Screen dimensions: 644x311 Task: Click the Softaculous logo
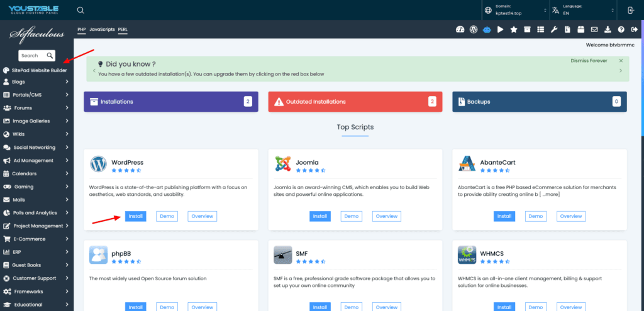coord(37,35)
